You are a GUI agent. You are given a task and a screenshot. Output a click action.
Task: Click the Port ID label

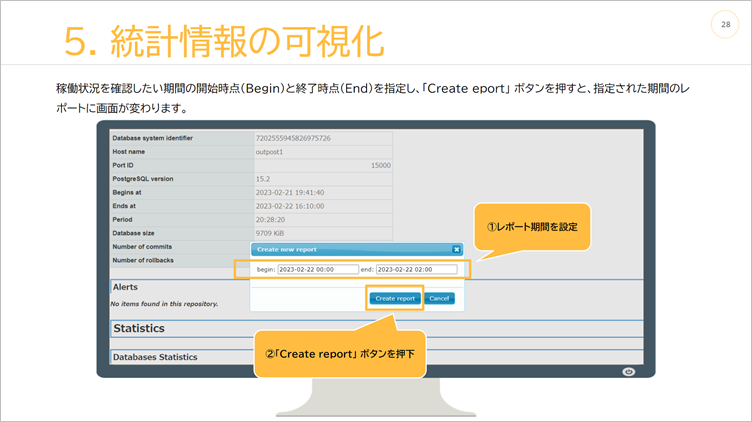pos(123,165)
